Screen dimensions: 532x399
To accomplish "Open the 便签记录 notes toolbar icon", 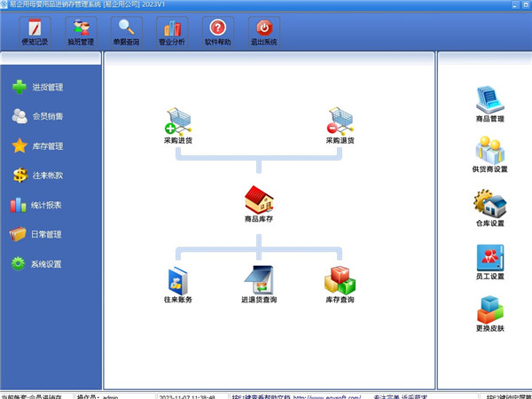I will click(x=35, y=32).
